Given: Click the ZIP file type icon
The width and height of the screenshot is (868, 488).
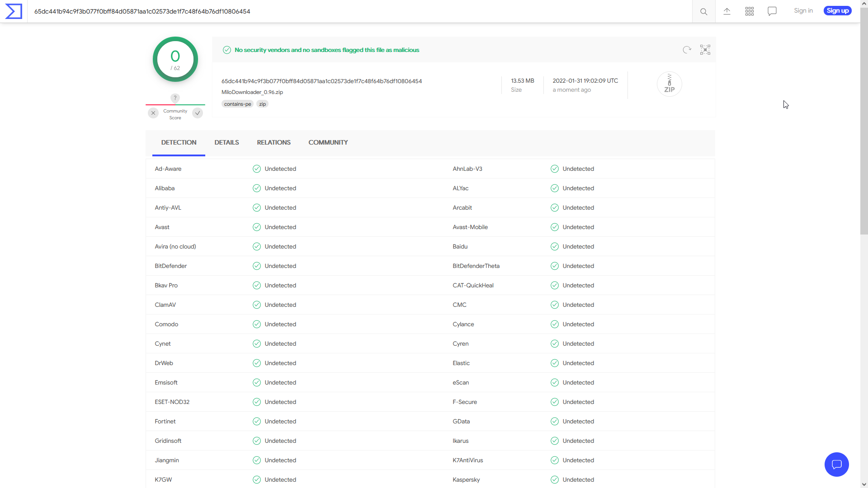Looking at the screenshot, I should point(670,84).
